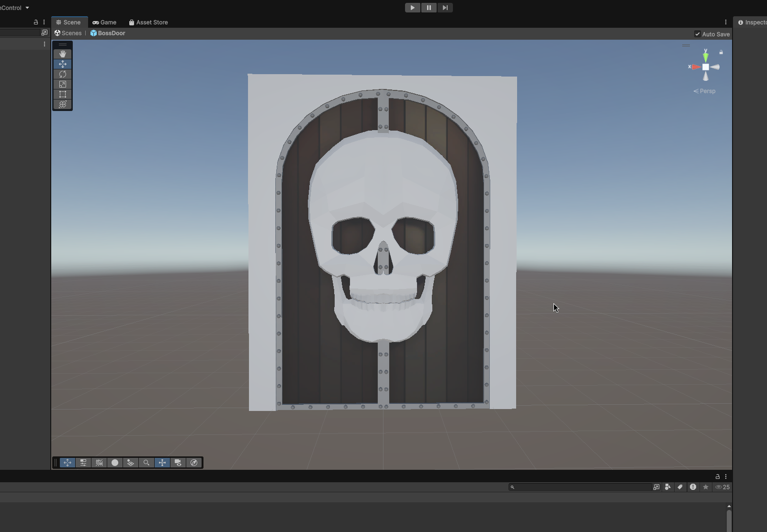The height and width of the screenshot is (532, 767).
Task: Click the favorites star icon
Action: (x=705, y=487)
